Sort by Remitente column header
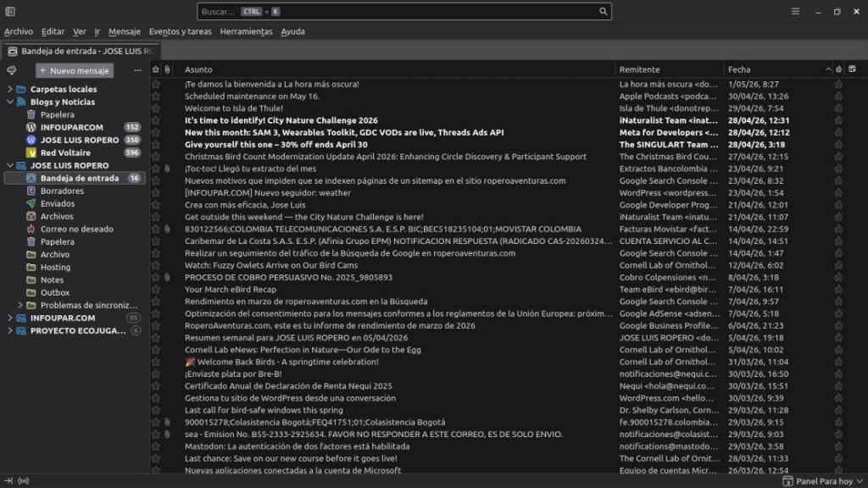The image size is (868, 488). [670, 69]
